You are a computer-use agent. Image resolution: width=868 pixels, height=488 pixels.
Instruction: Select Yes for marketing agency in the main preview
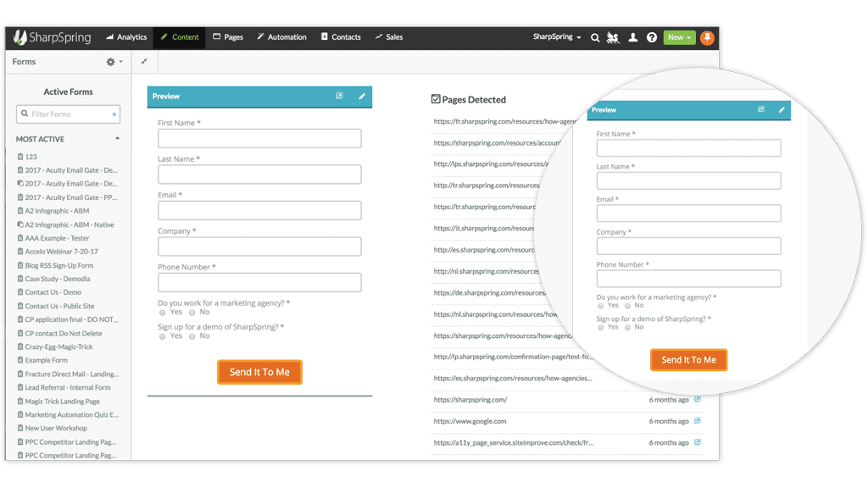[x=162, y=313]
